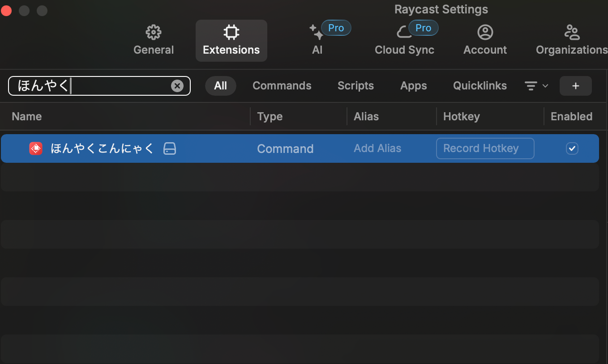Clear the search field with X icon

click(x=177, y=86)
